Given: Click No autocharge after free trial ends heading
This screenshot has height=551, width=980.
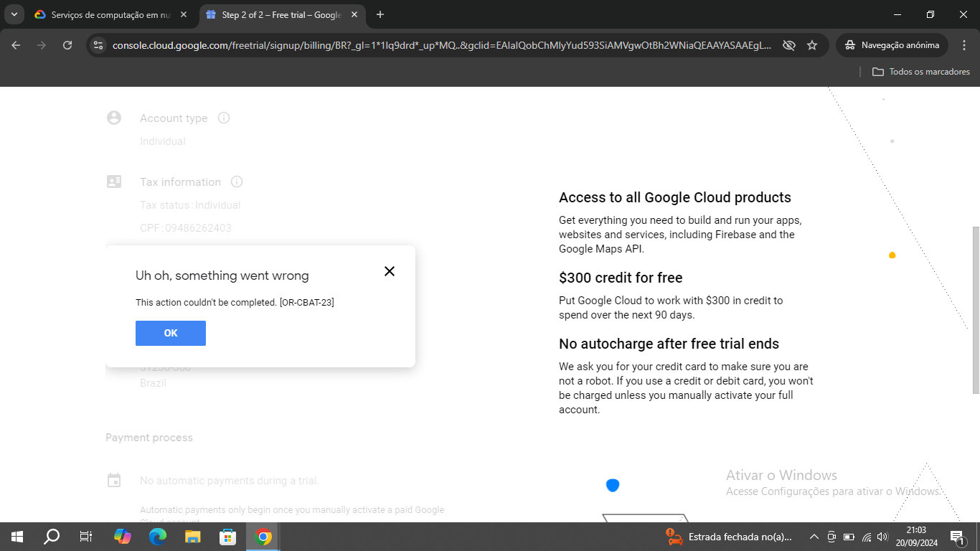Looking at the screenshot, I should [669, 344].
